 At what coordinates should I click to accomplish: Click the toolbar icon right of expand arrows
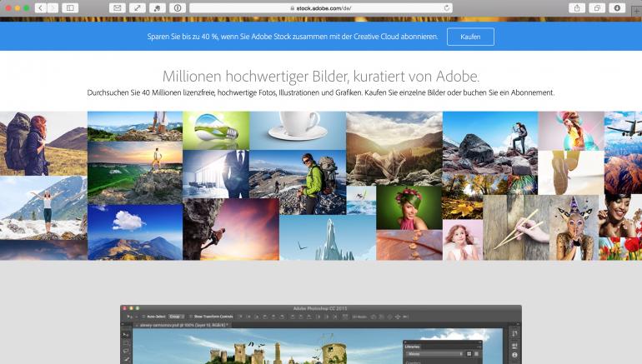coord(158,7)
